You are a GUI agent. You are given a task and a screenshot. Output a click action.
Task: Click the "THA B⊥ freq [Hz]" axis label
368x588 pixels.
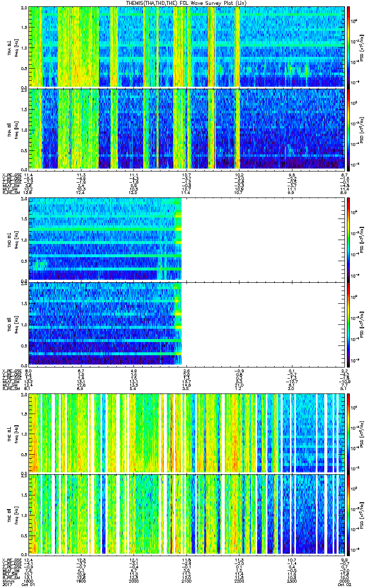tap(12, 47)
